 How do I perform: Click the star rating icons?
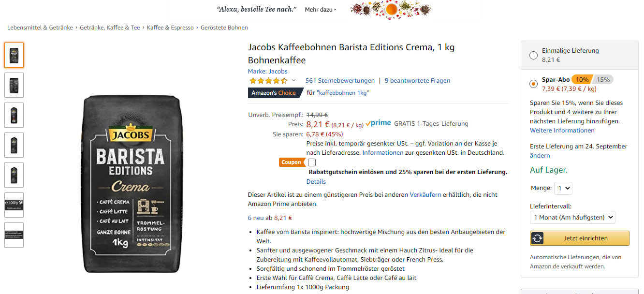(x=268, y=81)
